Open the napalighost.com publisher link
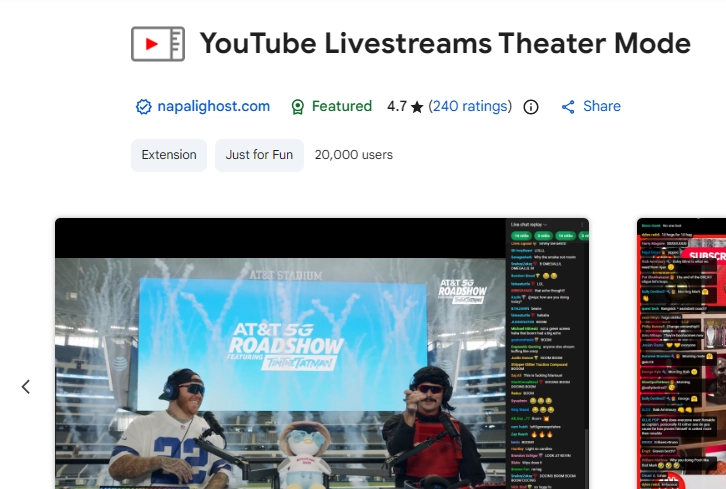Screen dimensions: 726x489 pos(214,106)
